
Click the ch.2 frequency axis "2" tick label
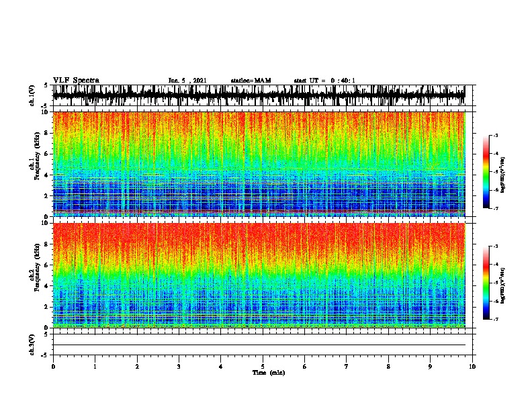click(46, 307)
